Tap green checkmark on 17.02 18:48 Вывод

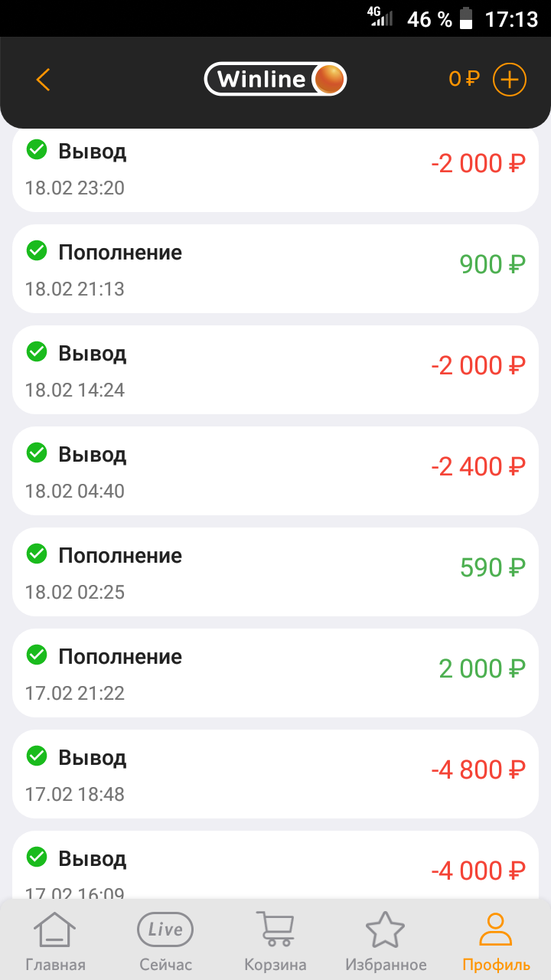37,756
